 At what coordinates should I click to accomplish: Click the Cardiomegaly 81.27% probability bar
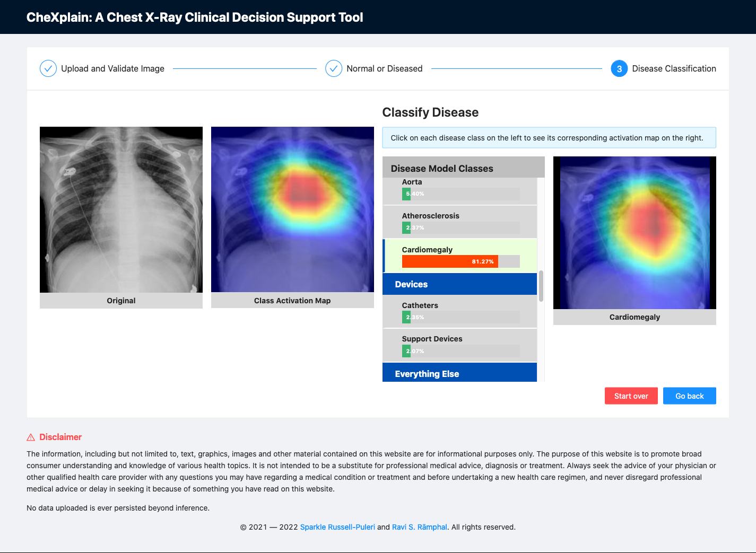[450, 261]
